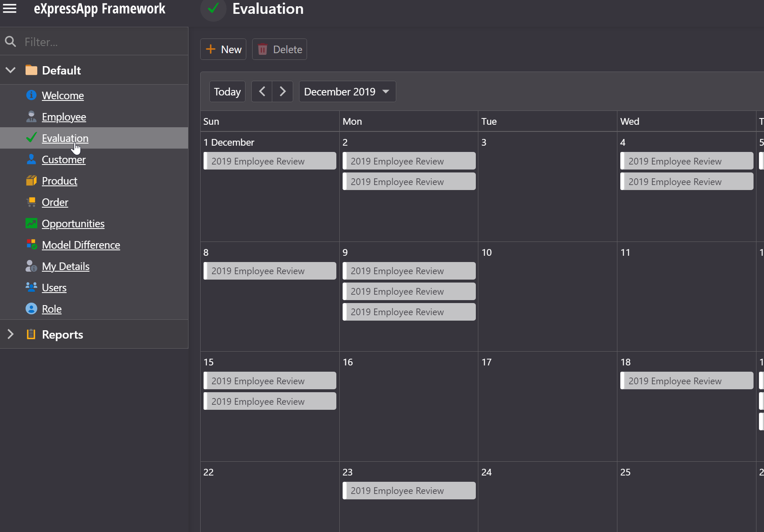The height and width of the screenshot is (532, 764).
Task: Click the Role avatar icon
Action: [x=31, y=308]
